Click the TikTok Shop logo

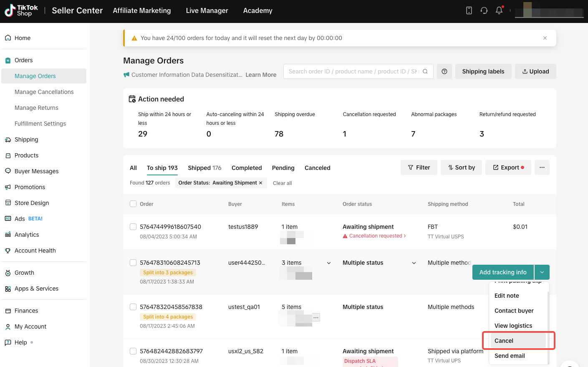click(21, 11)
